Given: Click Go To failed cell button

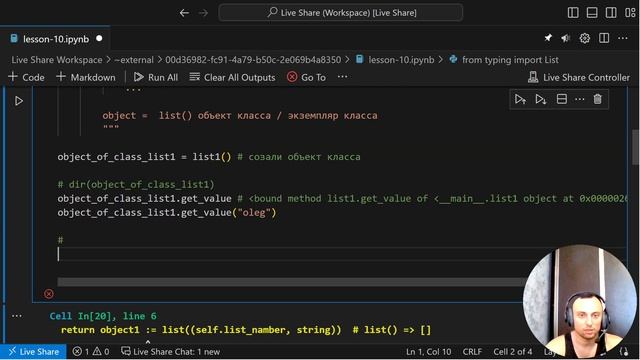Looking at the screenshot, I should 307,77.
